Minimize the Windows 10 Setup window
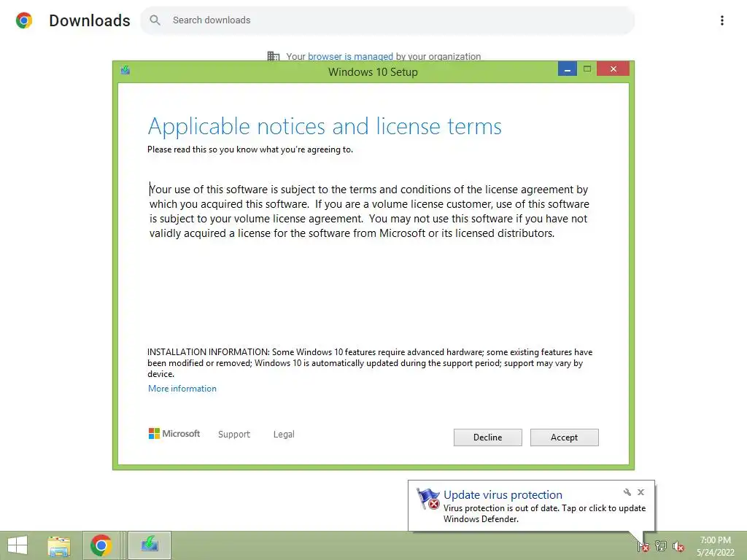747x560 pixels. (x=567, y=69)
